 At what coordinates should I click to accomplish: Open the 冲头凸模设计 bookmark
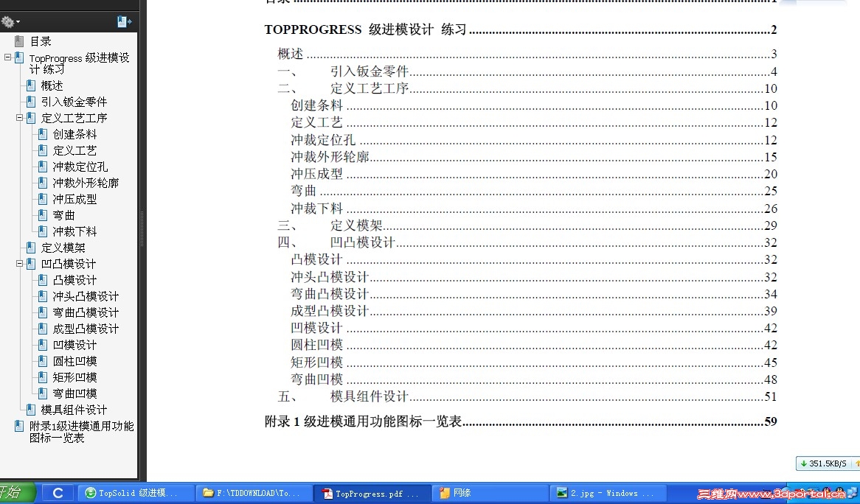click(x=86, y=296)
